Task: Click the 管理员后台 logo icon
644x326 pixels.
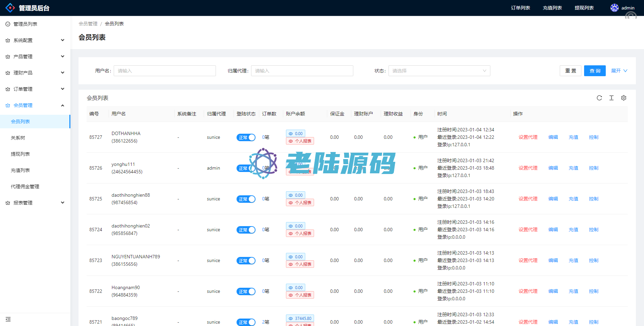Action: coord(10,8)
